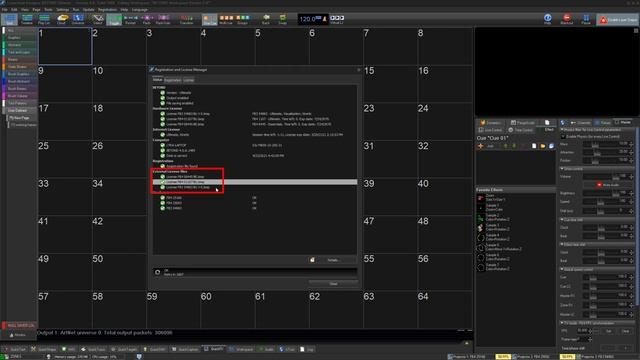Click the Mute audio button
This screenshot has height=360, width=640.
click(607, 185)
